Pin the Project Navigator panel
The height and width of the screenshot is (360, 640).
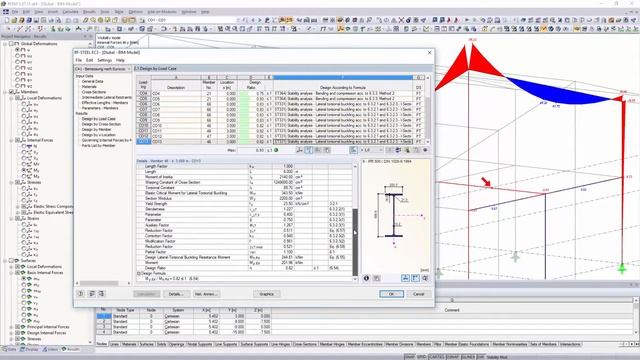(85, 36)
